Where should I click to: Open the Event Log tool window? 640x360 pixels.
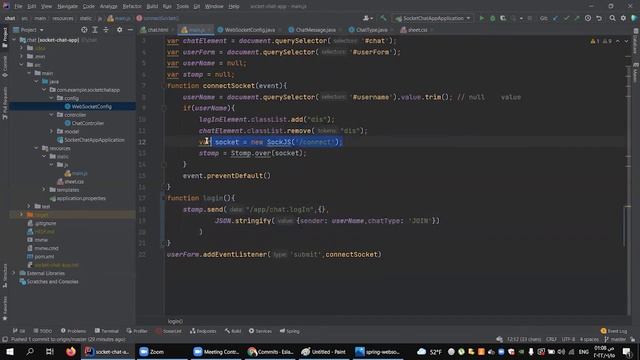[x=613, y=331]
